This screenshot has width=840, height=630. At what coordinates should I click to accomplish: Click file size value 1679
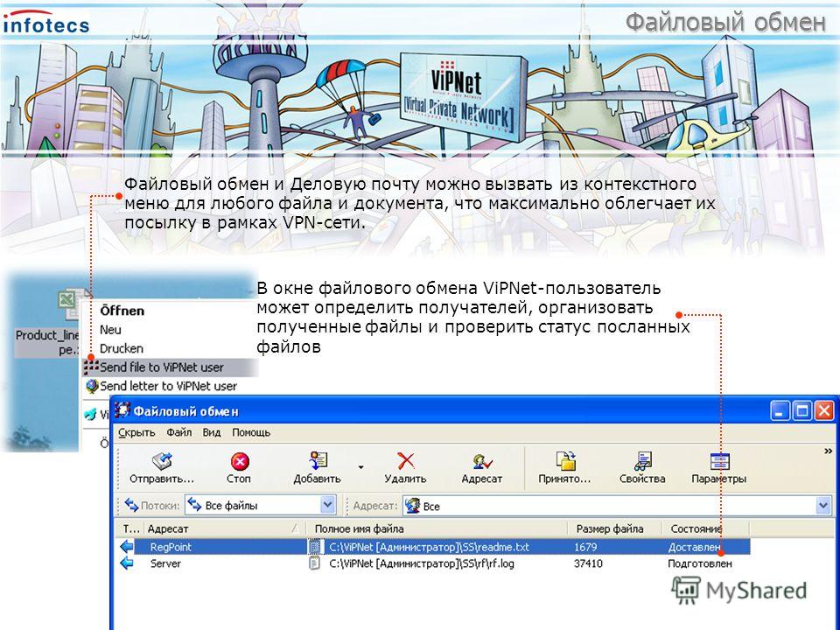pos(585,547)
